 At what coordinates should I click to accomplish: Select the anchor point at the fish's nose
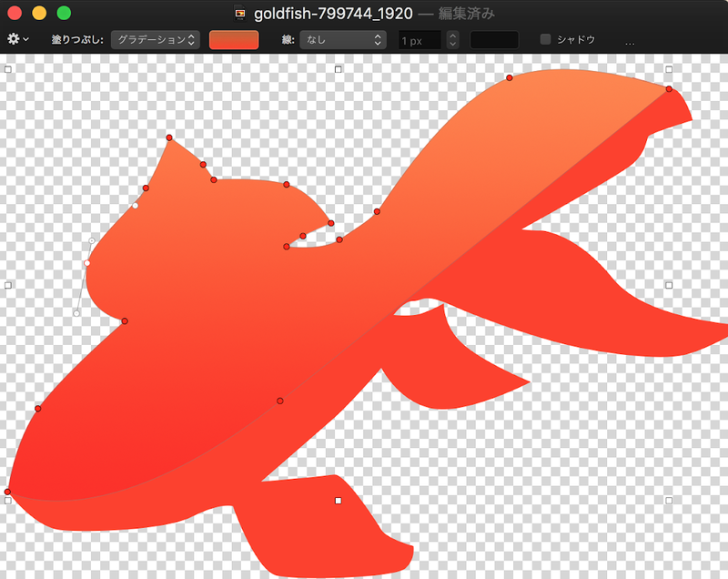[8, 492]
